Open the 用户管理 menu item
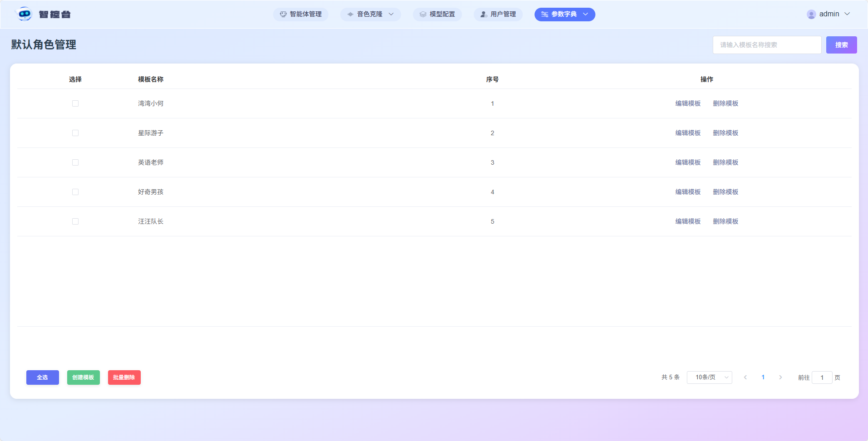The width and height of the screenshot is (868, 441). (498, 15)
